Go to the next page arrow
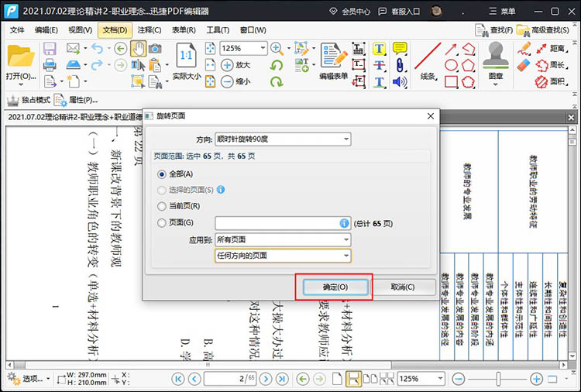581x392 pixels. tap(265, 379)
